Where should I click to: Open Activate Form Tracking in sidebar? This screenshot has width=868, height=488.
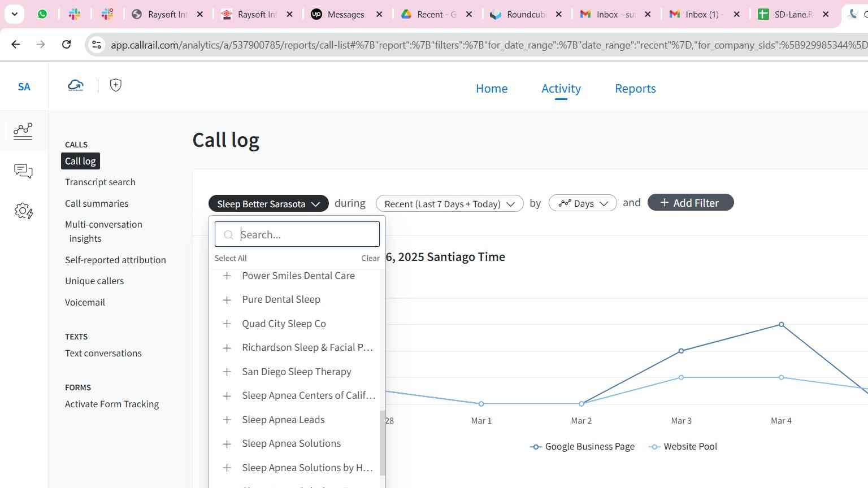[x=112, y=404]
